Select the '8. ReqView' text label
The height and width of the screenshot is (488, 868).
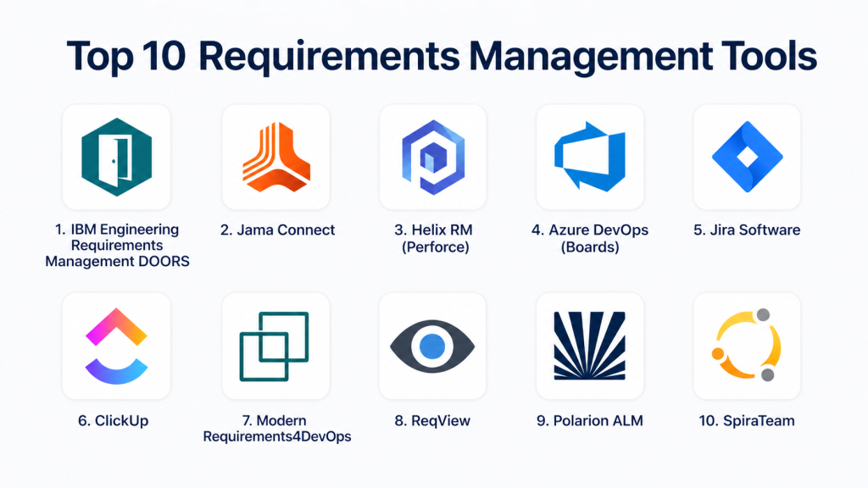(433, 420)
